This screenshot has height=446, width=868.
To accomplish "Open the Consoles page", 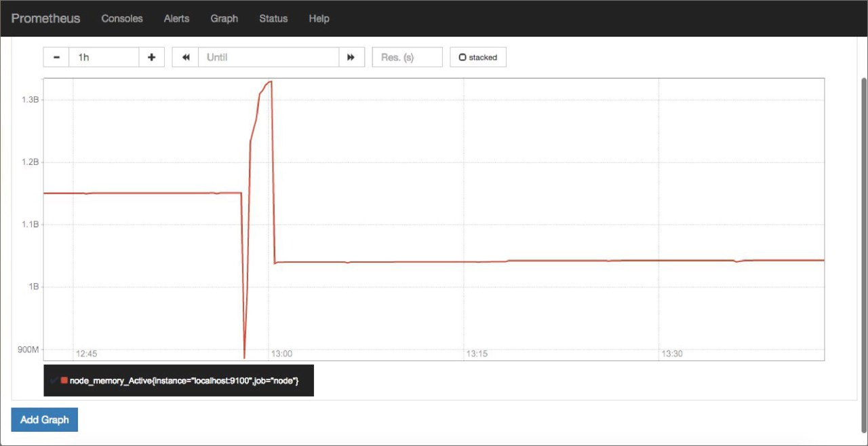I will (x=122, y=18).
